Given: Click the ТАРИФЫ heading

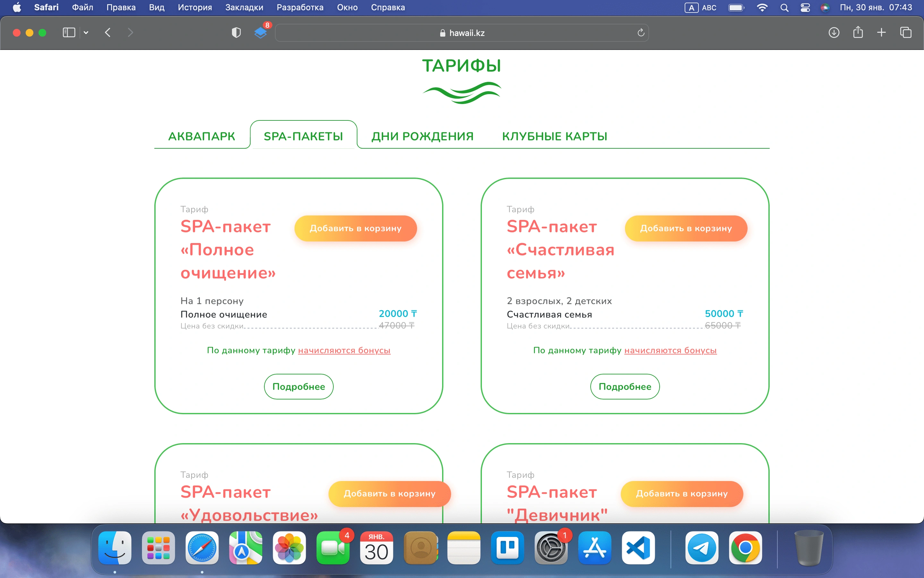Looking at the screenshot, I should (462, 66).
